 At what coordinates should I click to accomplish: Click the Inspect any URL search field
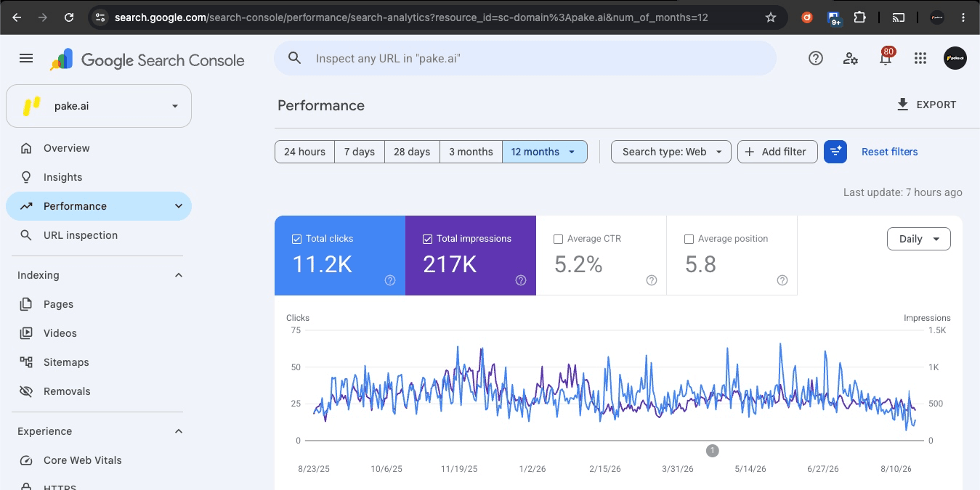(525, 58)
